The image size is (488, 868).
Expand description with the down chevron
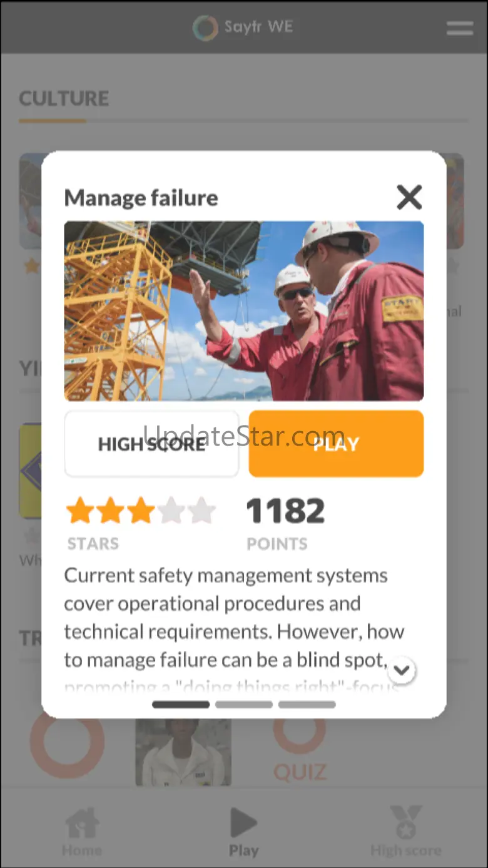pyautogui.click(x=402, y=671)
